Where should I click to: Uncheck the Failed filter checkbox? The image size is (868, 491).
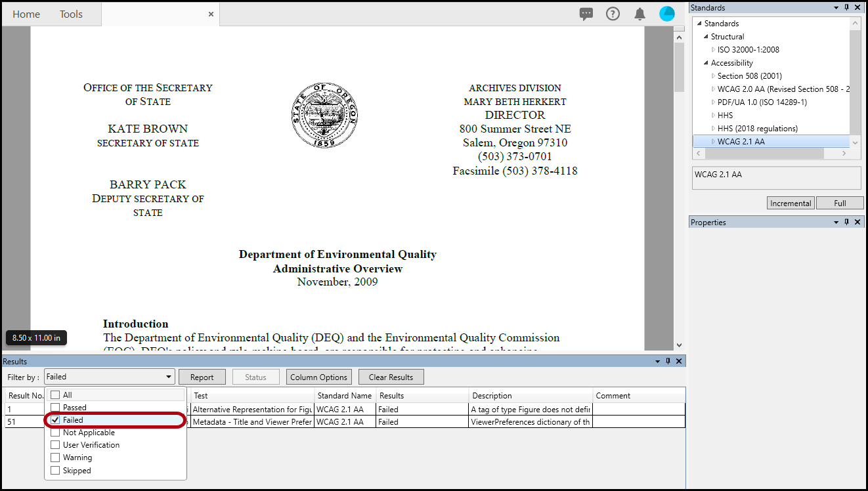pyautogui.click(x=55, y=420)
